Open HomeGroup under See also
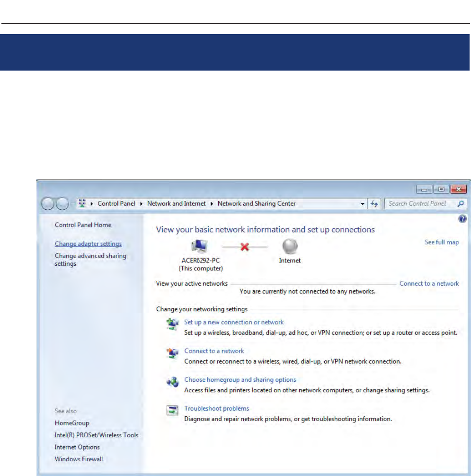Image resolution: width=471 pixels, height=476 pixels. tap(72, 423)
